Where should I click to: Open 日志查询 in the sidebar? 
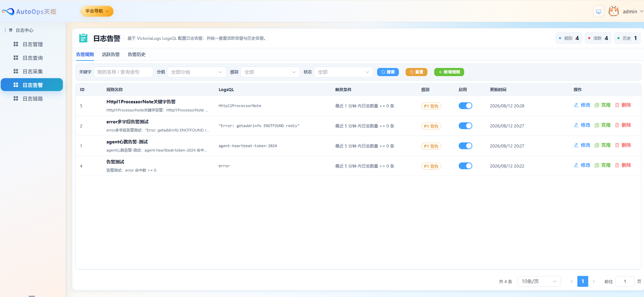[32, 58]
